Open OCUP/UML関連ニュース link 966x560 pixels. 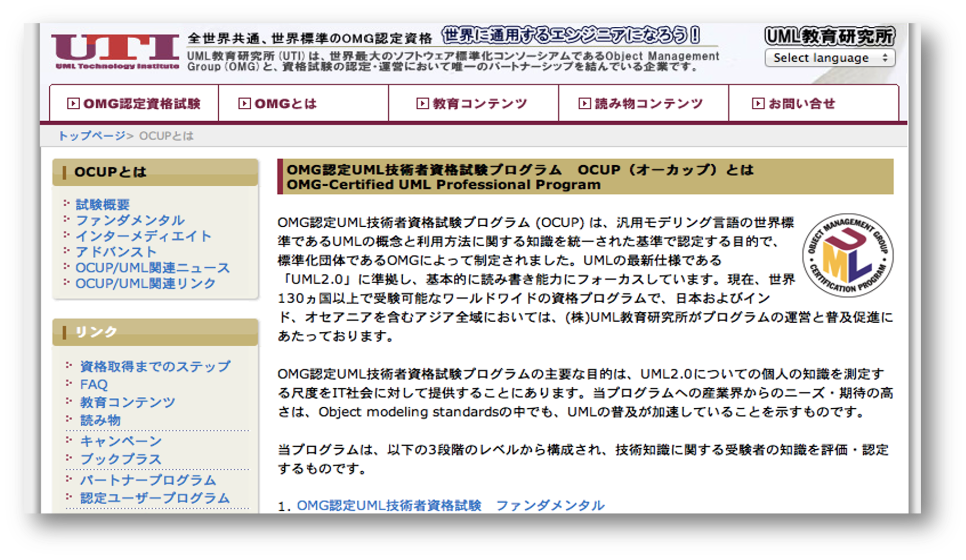click(153, 268)
